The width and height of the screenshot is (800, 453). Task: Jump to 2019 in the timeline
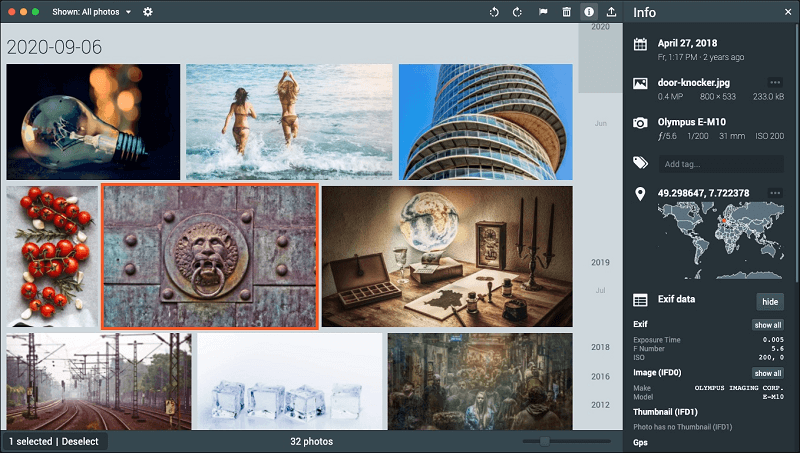coord(600,263)
